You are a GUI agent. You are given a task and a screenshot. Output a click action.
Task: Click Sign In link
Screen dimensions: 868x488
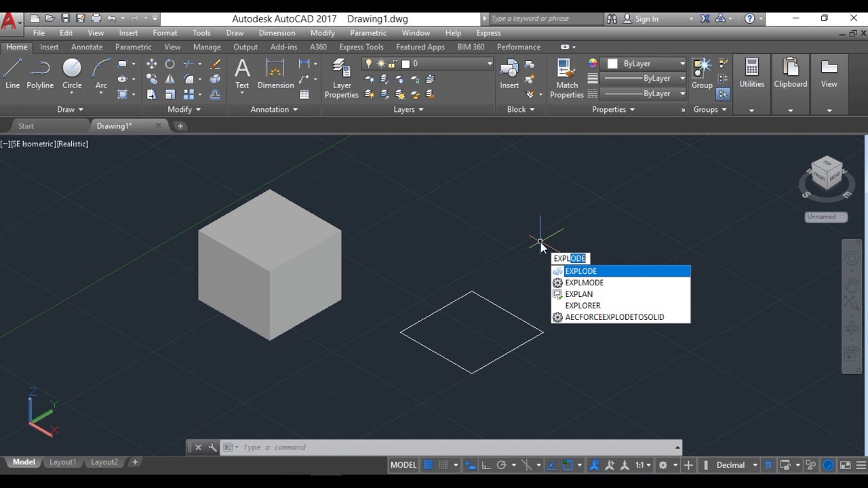[x=646, y=19]
